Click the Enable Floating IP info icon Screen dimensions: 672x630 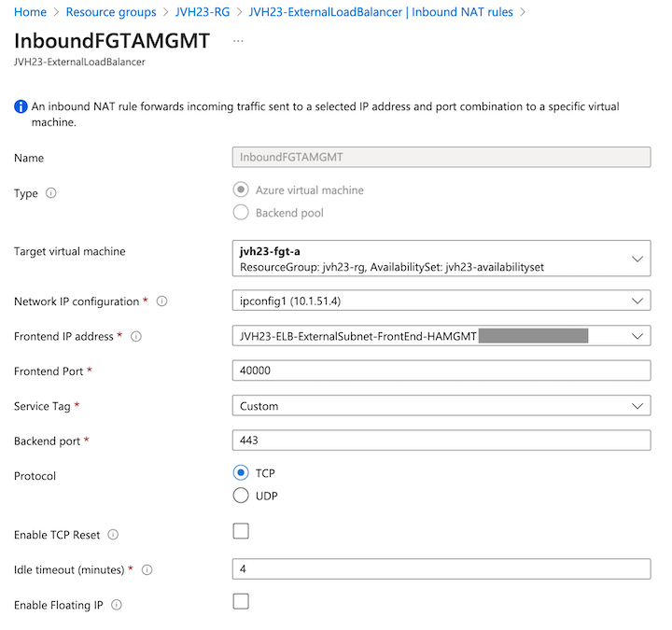pyautogui.click(x=117, y=605)
